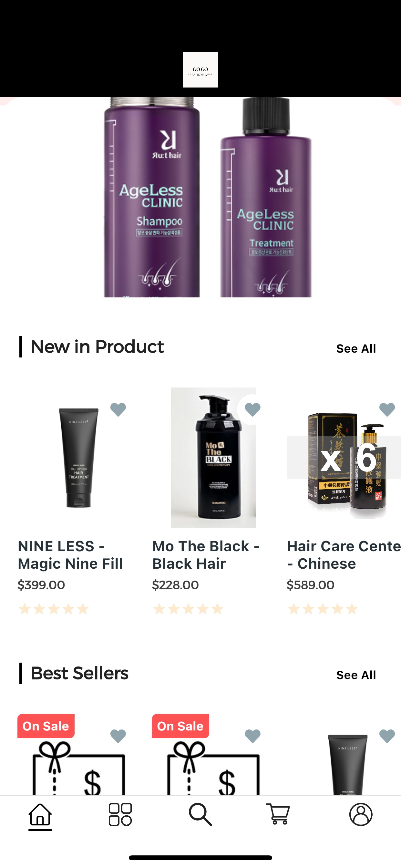Toggle heart on Best Sellers NINE LESS tube
Screen dimensions: 401x868
tap(387, 736)
